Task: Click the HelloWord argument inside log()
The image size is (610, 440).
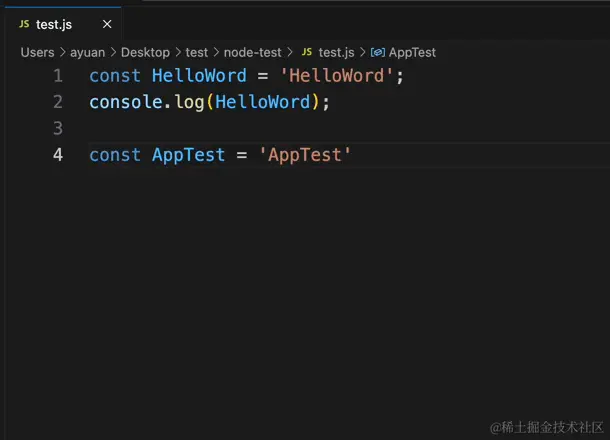Action: 263,102
